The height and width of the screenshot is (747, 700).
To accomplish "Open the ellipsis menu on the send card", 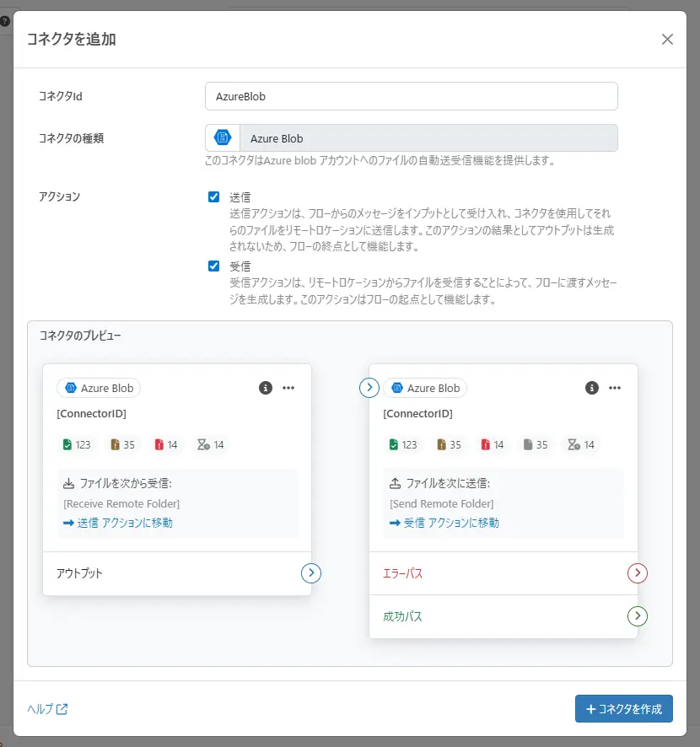I will tap(615, 388).
